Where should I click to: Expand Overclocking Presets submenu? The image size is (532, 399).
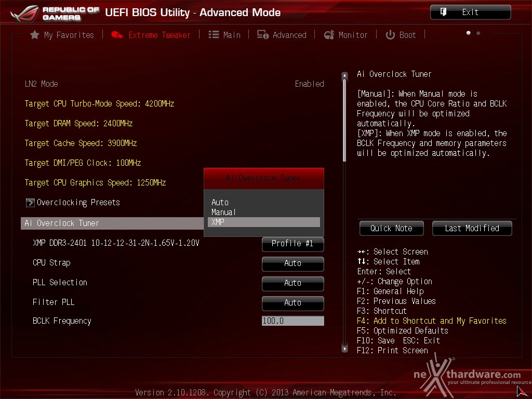73,203
